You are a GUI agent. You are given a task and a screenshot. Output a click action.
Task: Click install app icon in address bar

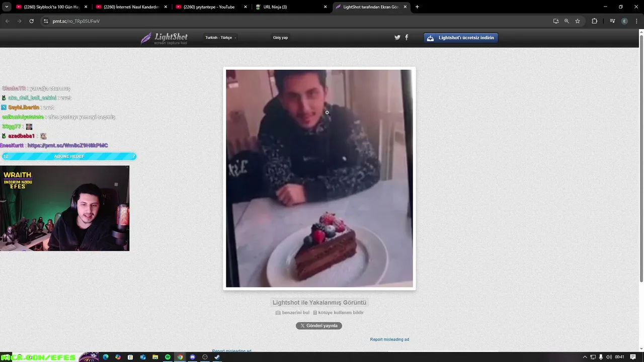coord(556,21)
